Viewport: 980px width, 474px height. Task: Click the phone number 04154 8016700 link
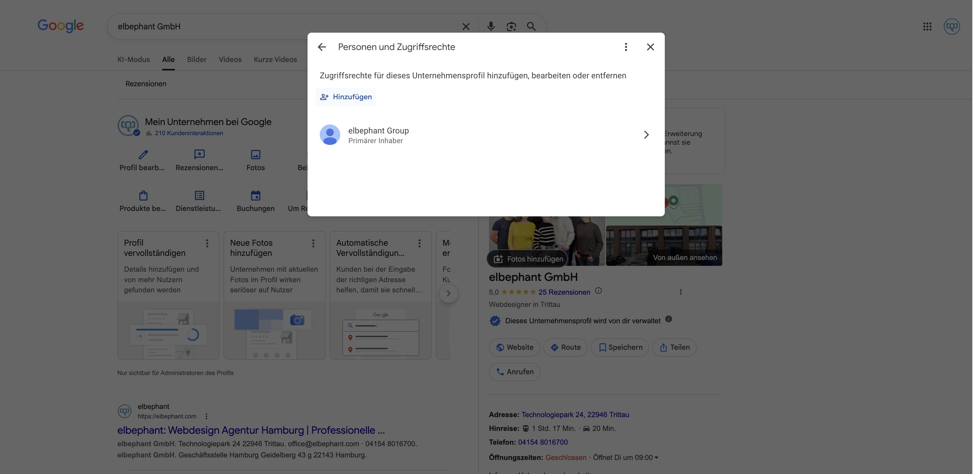pyautogui.click(x=543, y=442)
